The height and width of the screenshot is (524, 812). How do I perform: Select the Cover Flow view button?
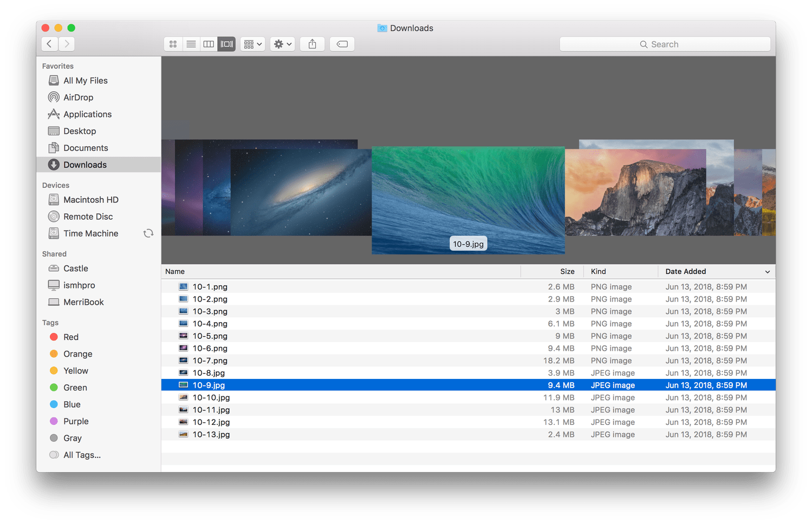coord(226,44)
